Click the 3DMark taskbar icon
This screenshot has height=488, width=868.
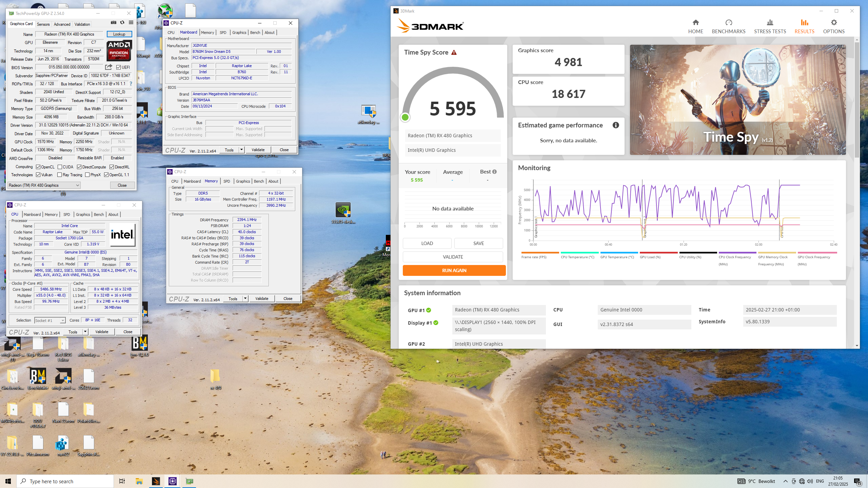[156, 481]
